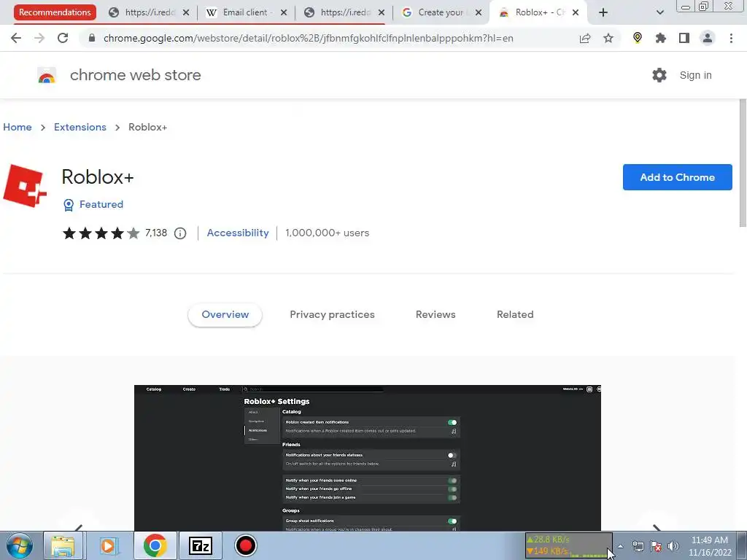This screenshot has width=747, height=560.
Task: Click the Featured badge icon
Action: click(69, 205)
